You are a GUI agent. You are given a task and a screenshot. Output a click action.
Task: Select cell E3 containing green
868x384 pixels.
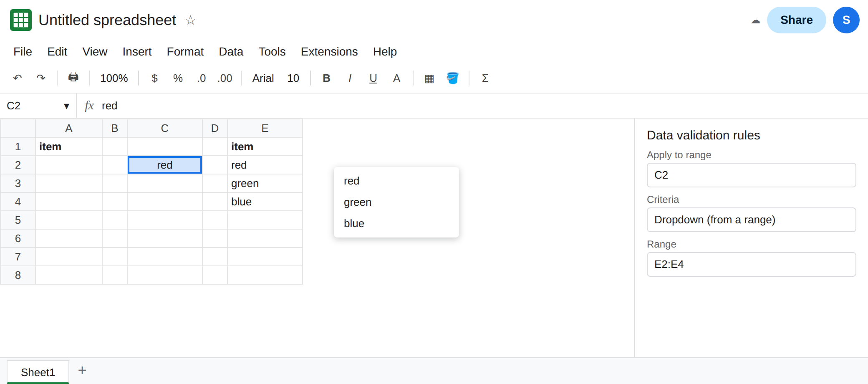pos(265,183)
